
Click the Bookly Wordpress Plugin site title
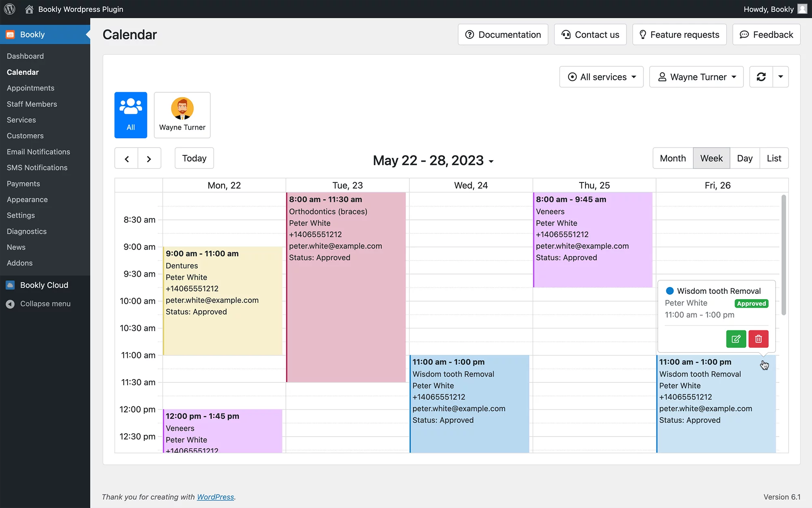pos(81,9)
